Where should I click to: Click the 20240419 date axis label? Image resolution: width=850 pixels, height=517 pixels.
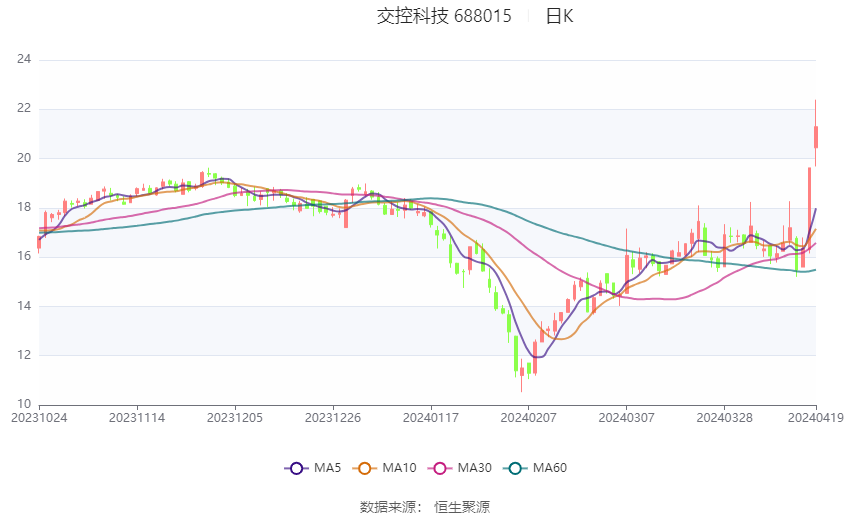[816, 418]
